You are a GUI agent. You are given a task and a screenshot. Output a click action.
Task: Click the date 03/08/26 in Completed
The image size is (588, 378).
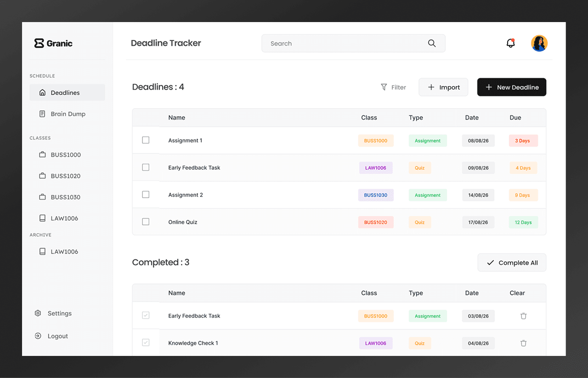click(478, 316)
